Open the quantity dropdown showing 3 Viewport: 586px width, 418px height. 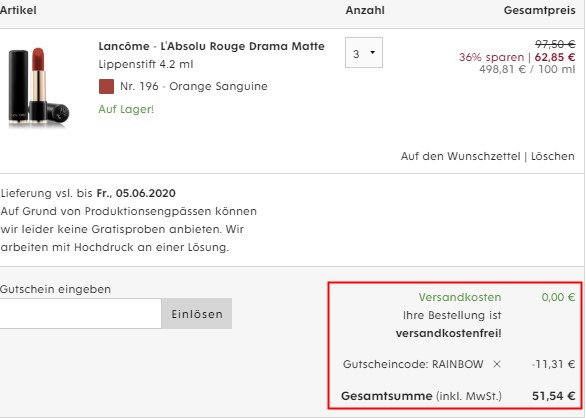[364, 53]
